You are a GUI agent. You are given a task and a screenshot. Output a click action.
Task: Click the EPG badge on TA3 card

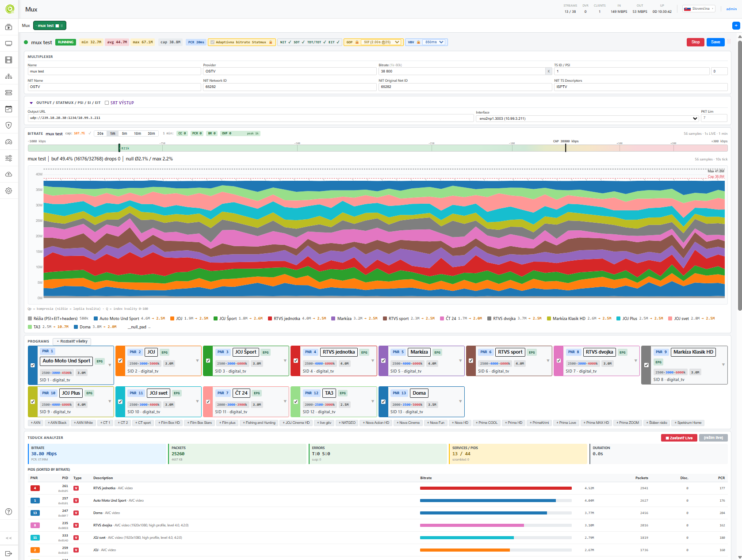(x=343, y=393)
